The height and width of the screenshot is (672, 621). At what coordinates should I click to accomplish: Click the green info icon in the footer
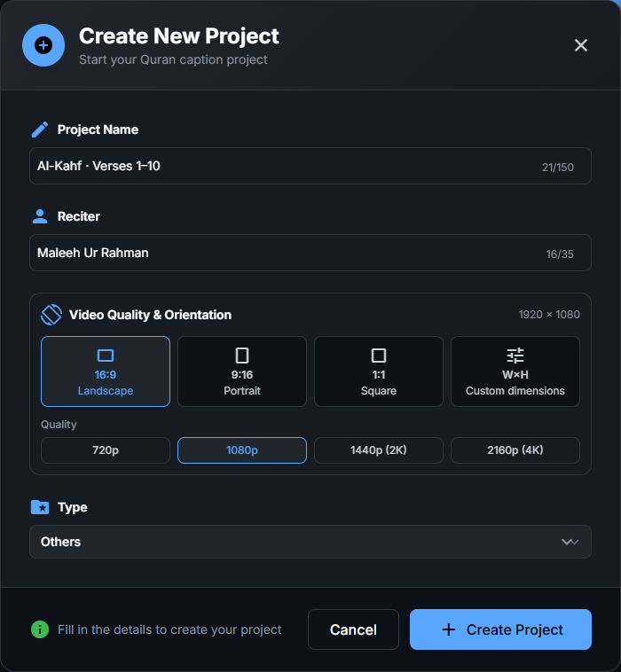click(x=40, y=629)
